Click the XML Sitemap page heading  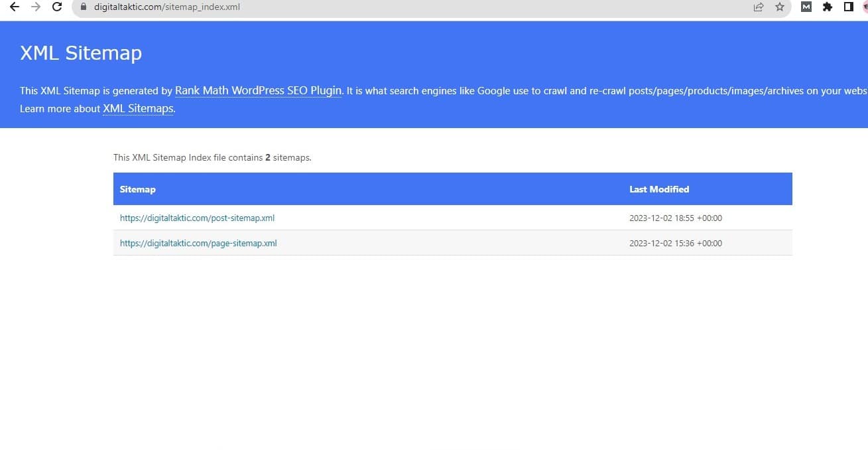tap(81, 53)
